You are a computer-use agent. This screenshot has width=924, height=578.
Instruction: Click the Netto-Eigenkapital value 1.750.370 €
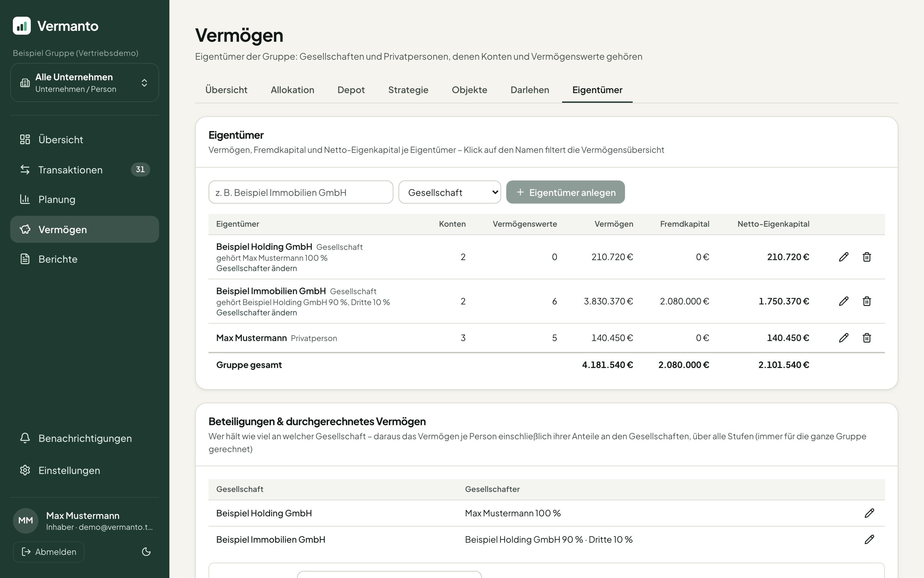(x=784, y=301)
